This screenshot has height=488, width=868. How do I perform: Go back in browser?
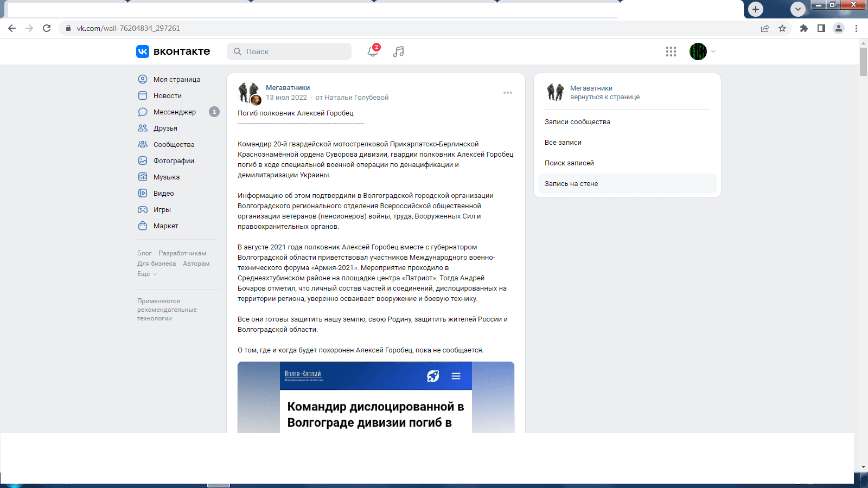click(12, 28)
